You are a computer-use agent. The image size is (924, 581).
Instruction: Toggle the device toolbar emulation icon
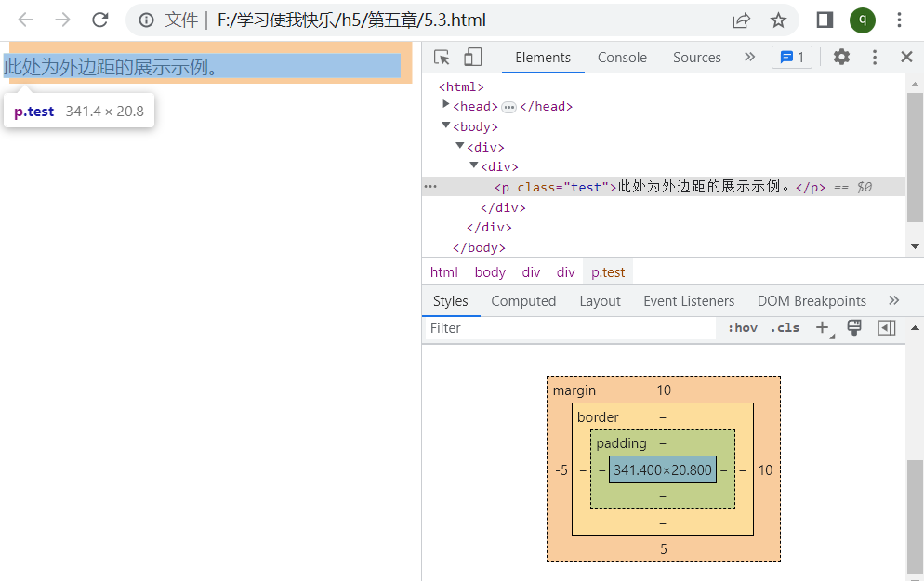472,58
